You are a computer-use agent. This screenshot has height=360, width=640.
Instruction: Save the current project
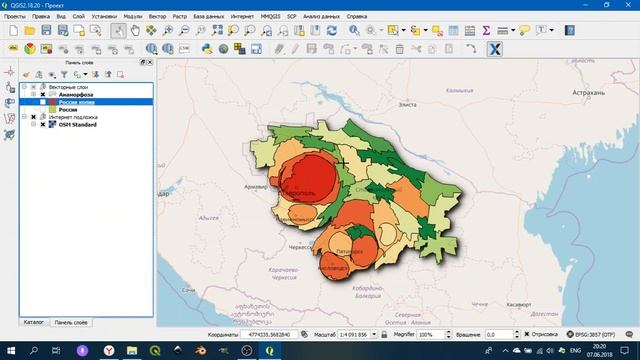click(46, 30)
